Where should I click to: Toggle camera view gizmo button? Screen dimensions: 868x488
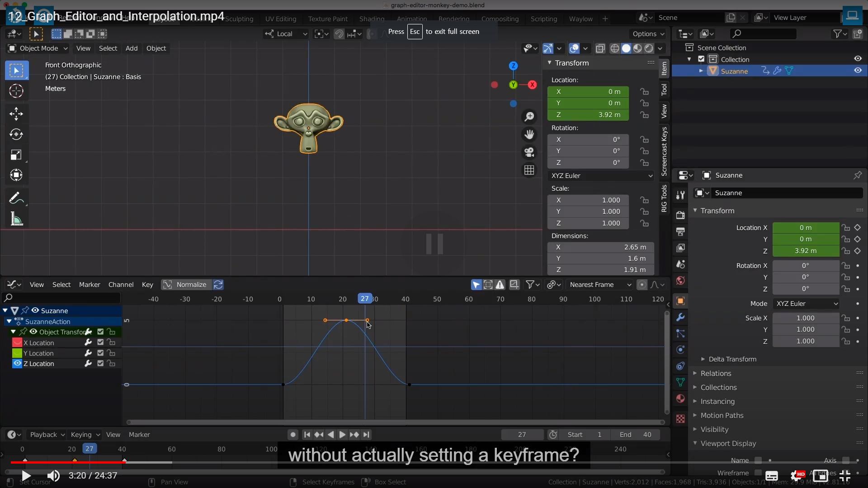529,152
